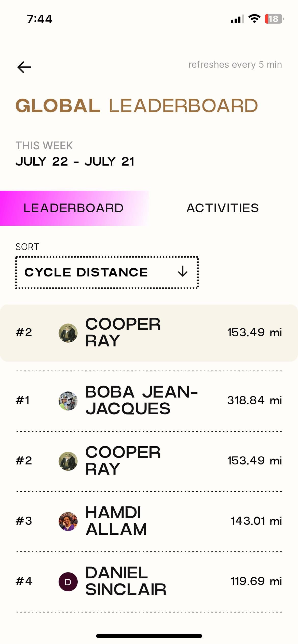
Task: Tap Boba Jean-Jacques profile avatar
Action: (x=68, y=401)
